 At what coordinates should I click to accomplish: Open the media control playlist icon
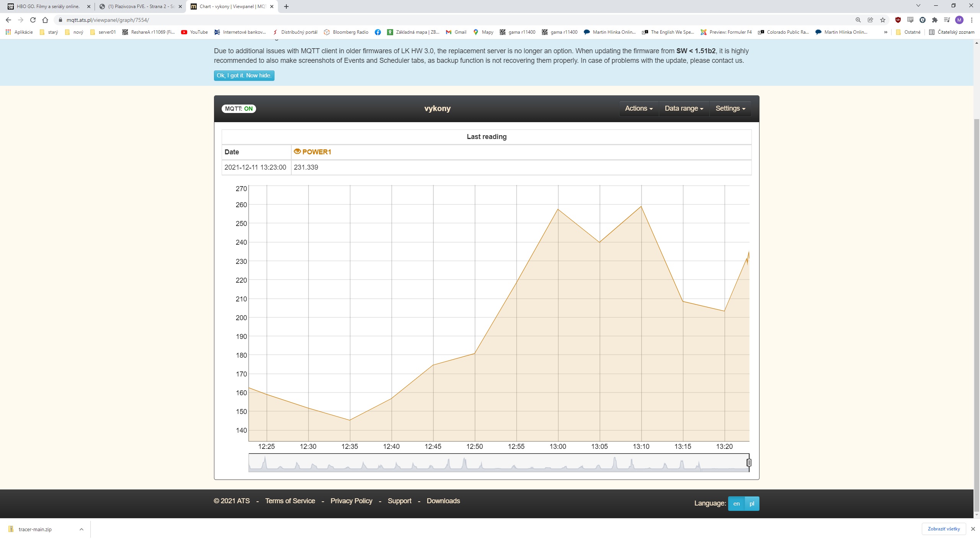point(947,20)
